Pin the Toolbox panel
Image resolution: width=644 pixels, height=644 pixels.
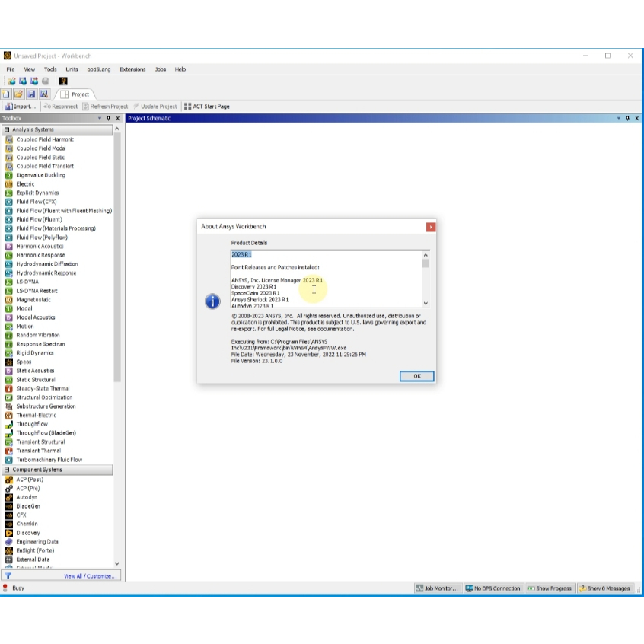tap(108, 118)
